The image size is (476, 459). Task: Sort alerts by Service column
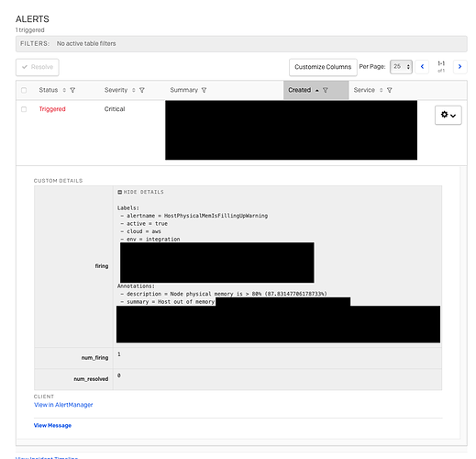[x=381, y=90]
